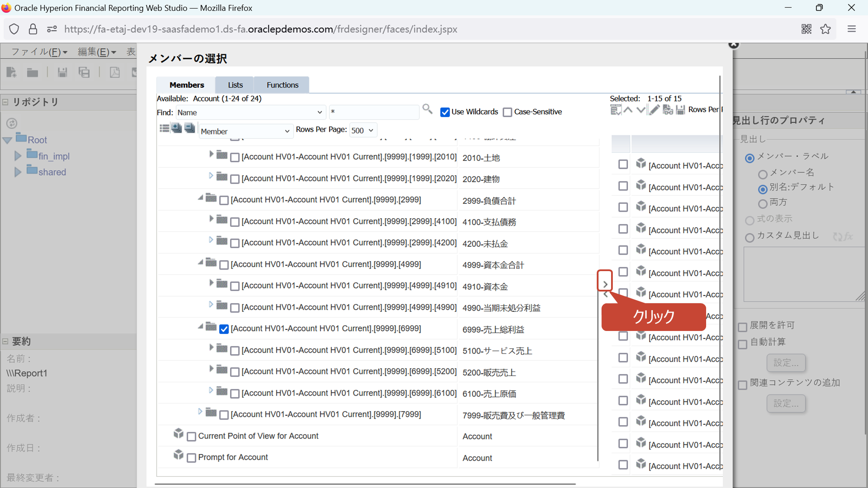Viewport: 868px width, 488px height.
Task: Click the move selected member up arrow
Action: [628, 110]
